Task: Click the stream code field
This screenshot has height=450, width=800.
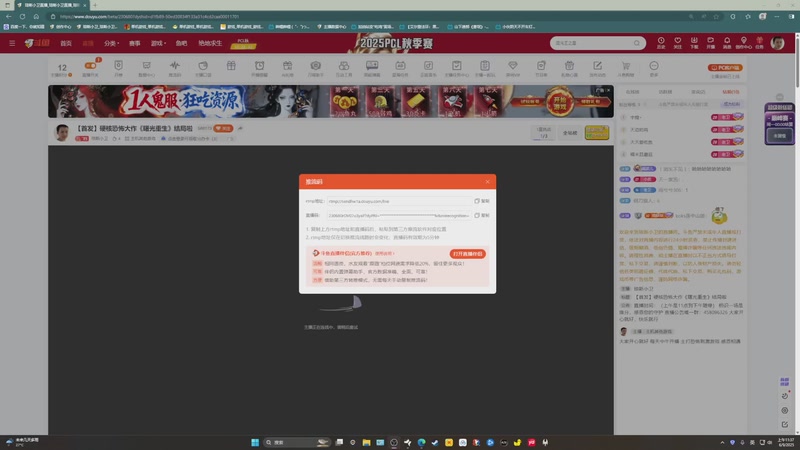Action: [399, 215]
